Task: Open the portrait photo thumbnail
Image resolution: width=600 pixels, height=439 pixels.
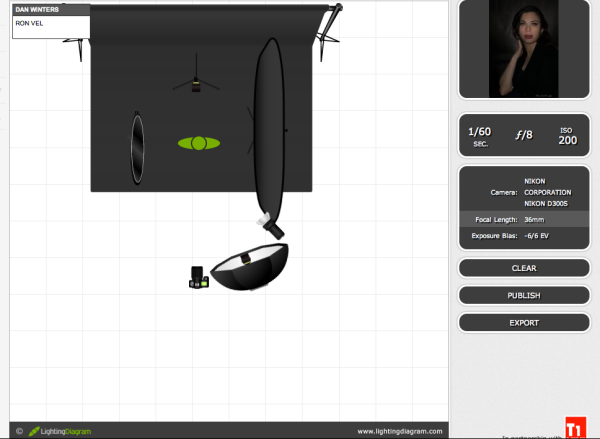Action: point(523,48)
